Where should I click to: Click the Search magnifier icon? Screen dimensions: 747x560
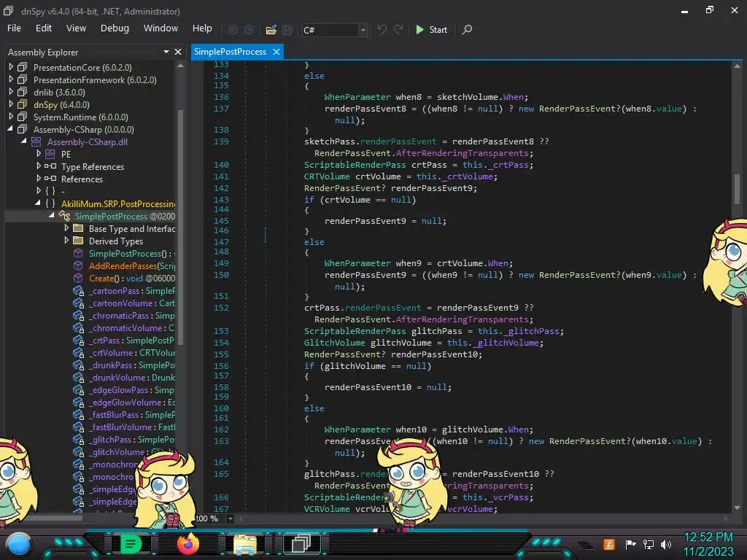[x=468, y=29]
